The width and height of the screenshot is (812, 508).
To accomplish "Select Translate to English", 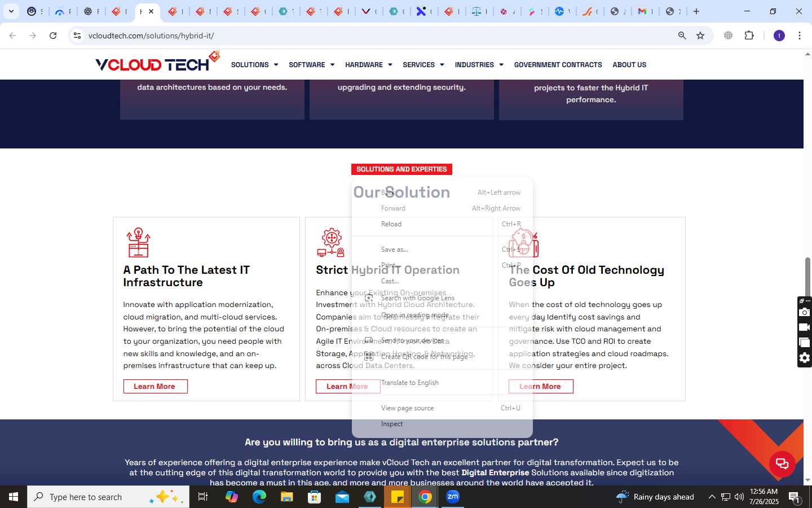I will tap(442, 383).
